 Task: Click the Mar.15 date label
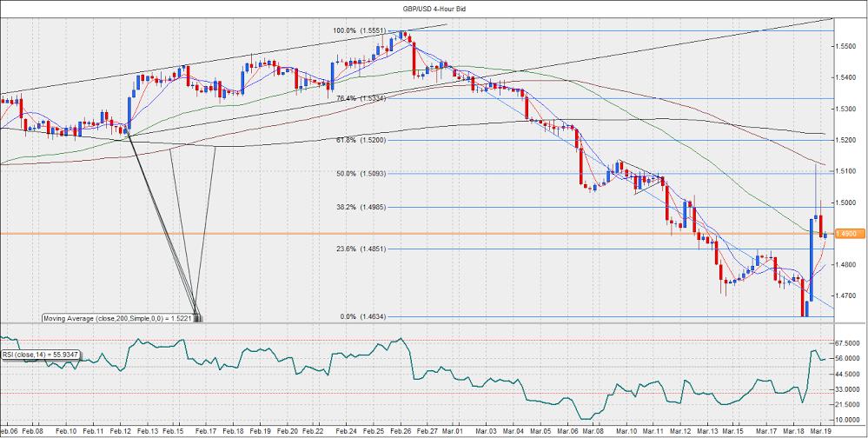[734, 430]
